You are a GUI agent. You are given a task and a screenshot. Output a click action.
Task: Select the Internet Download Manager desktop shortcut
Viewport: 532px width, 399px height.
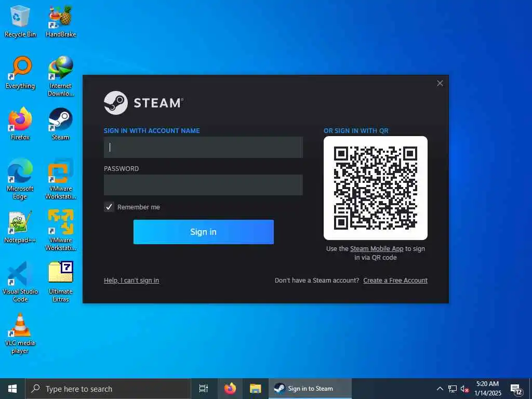tap(61, 77)
